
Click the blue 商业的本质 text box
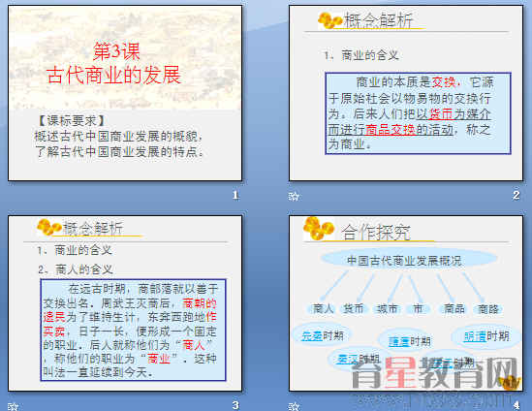point(418,113)
